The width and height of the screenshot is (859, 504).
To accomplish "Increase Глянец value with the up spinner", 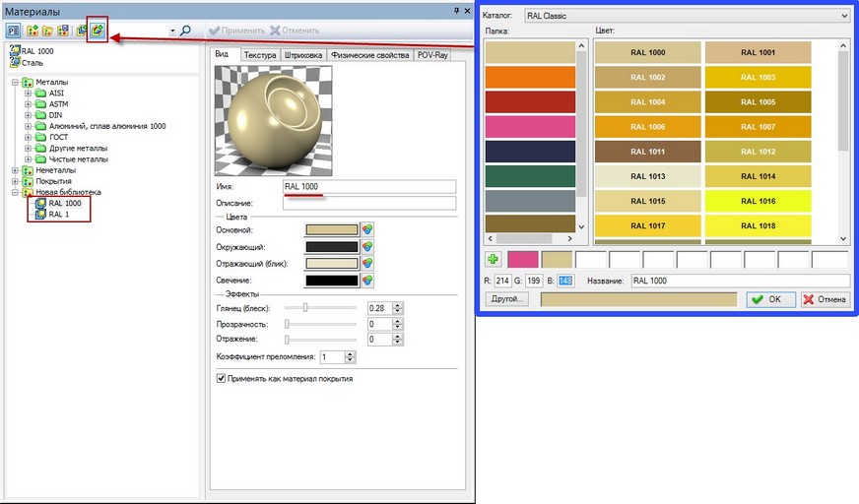I will [398, 305].
